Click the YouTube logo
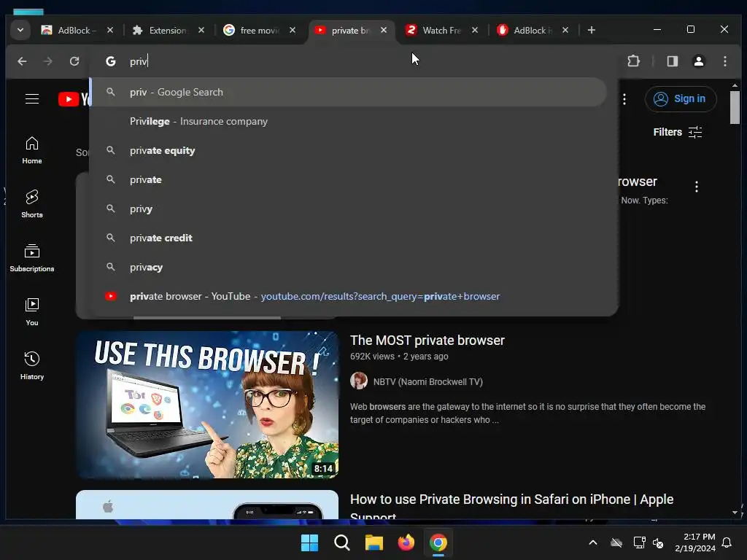Image resolution: width=747 pixels, height=560 pixels. pyautogui.click(x=74, y=99)
